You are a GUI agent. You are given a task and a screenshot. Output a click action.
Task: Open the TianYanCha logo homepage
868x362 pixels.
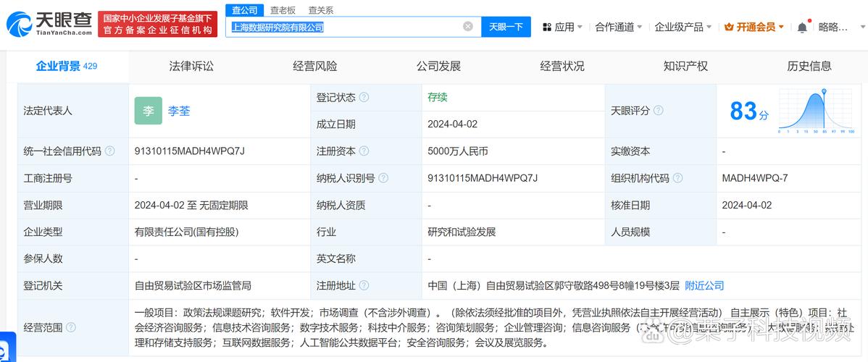click(x=49, y=25)
